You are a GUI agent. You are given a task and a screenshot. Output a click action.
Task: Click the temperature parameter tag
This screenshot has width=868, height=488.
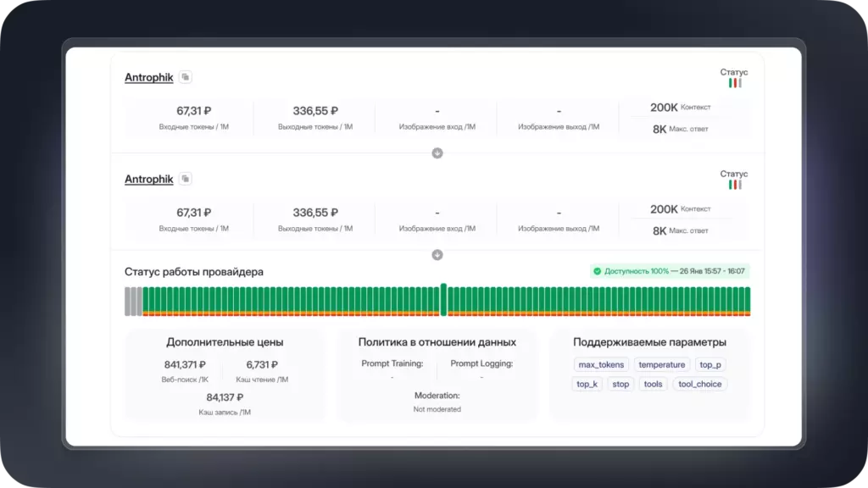coord(661,364)
